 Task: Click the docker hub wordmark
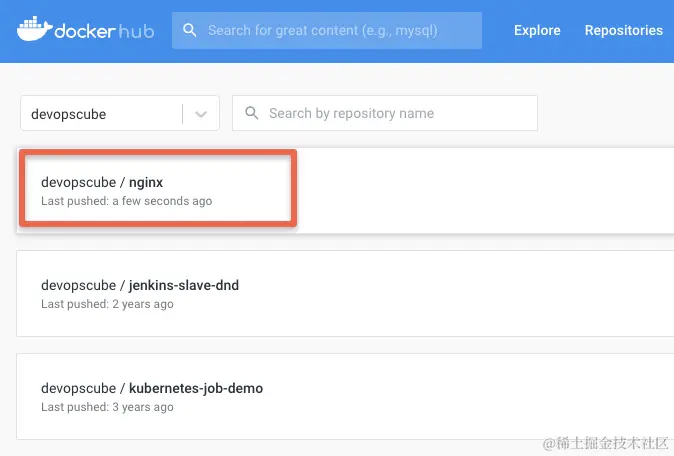[104, 31]
